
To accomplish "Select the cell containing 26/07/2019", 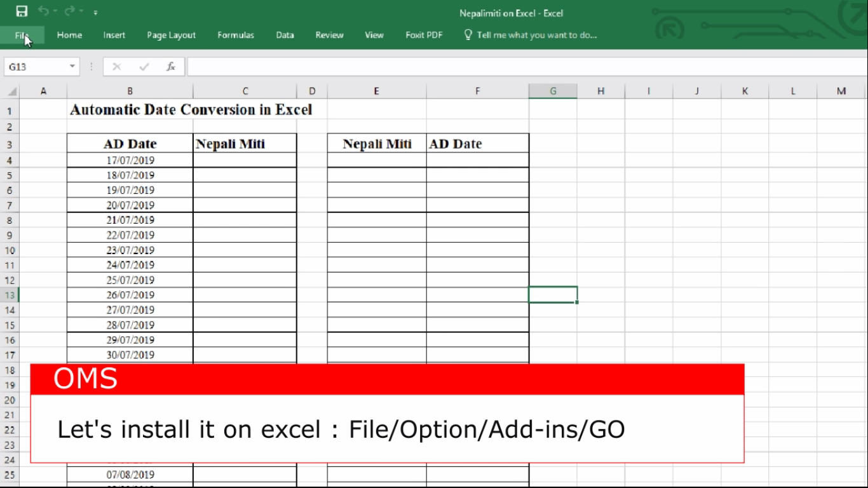I will pos(130,295).
